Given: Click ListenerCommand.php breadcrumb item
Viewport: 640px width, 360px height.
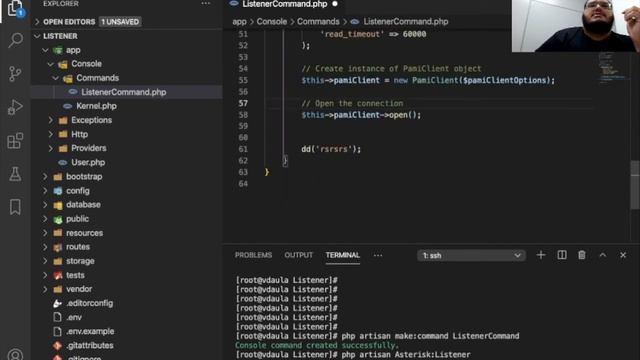Looking at the screenshot, I should (x=405, y=22).
